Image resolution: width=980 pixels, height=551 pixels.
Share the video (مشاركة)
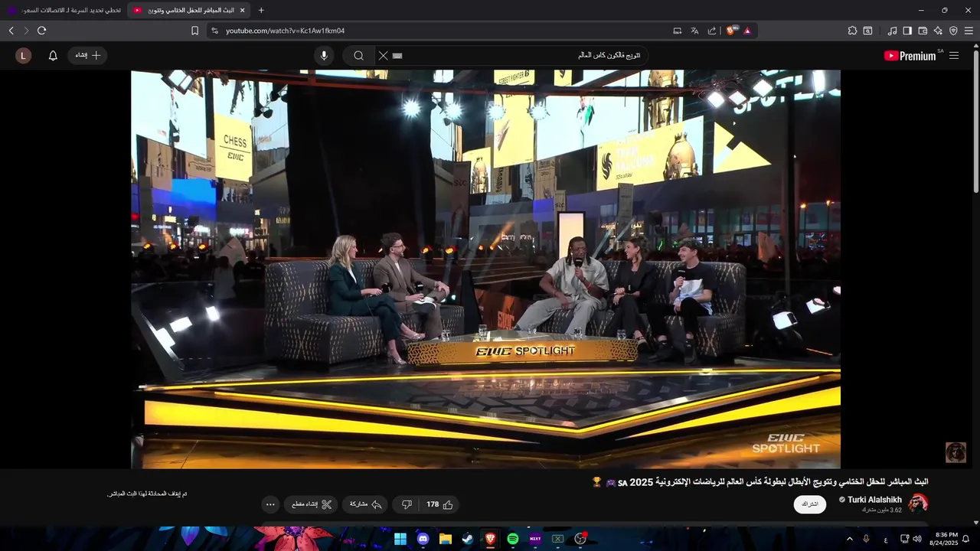[366, 504]
